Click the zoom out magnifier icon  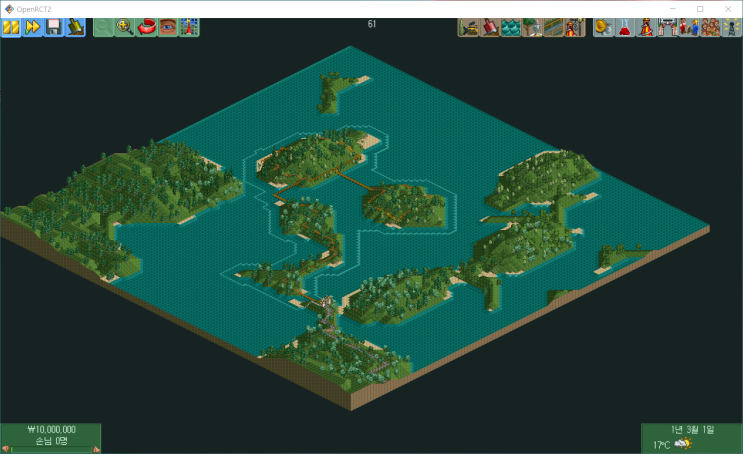click(103, 27)
